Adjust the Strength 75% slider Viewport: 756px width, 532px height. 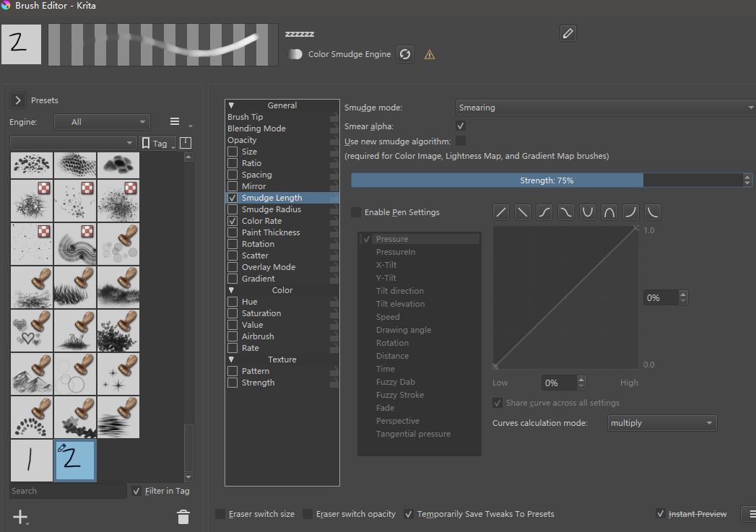547,180
